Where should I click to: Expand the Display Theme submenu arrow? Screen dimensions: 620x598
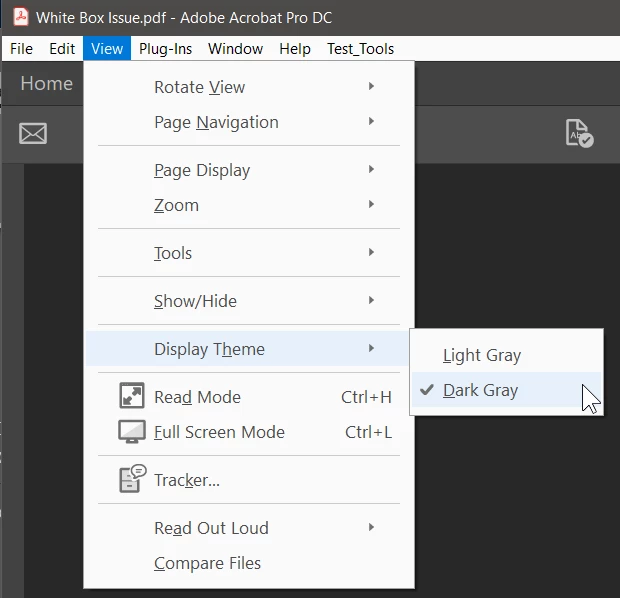[371, 348]
